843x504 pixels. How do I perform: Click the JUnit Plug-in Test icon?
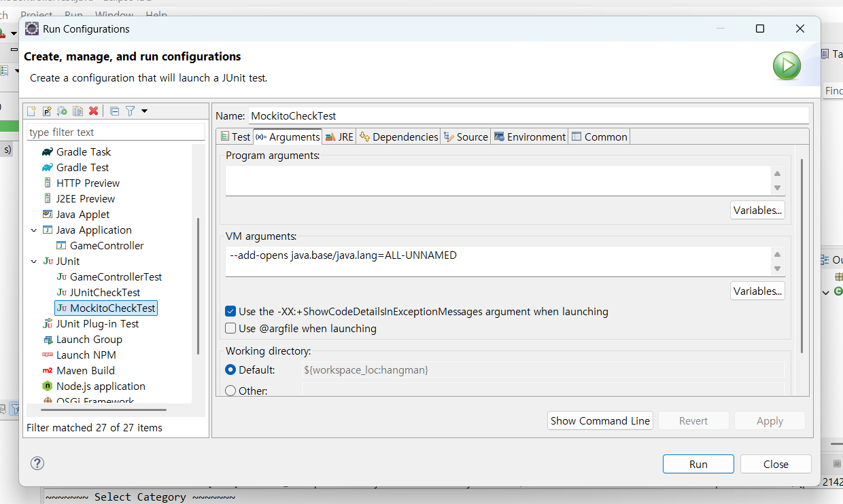click(47, 323)
